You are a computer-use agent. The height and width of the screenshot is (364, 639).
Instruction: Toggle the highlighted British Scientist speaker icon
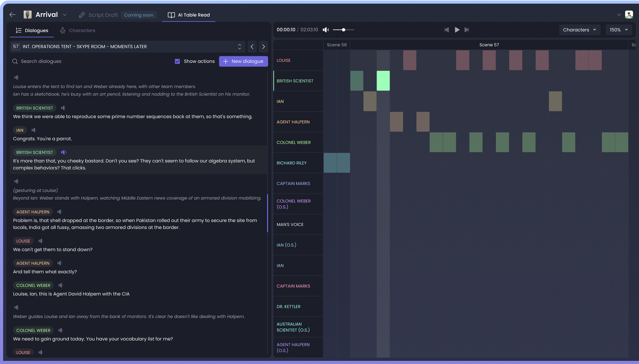[64, 152]
